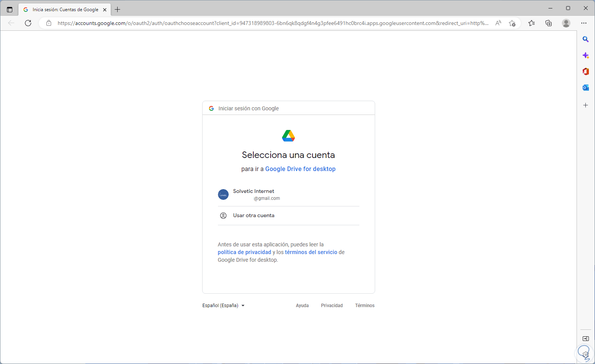
Task: Click Google logo beside Iniciar sesión
Action: [x=211, y=108]
